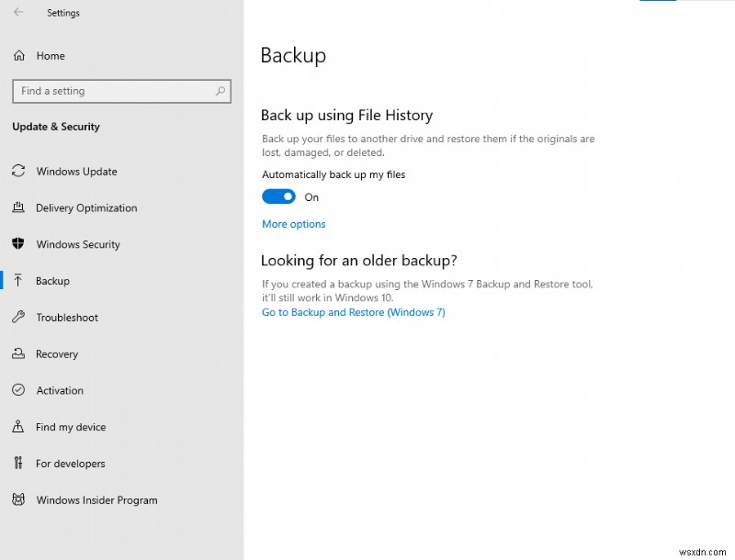This screenshot has width=735, height=560.
Task: Click the Windows Security shield icon
Action: click(17, 244)
